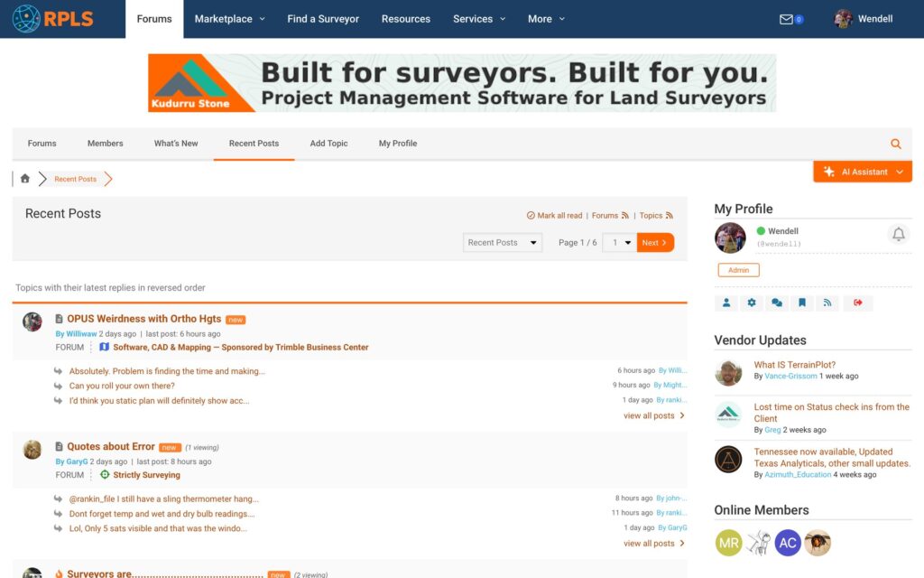Click the MR online member avatar
Image resolution: width=924 pixels, height=578 pixels.
click(729, 543)
